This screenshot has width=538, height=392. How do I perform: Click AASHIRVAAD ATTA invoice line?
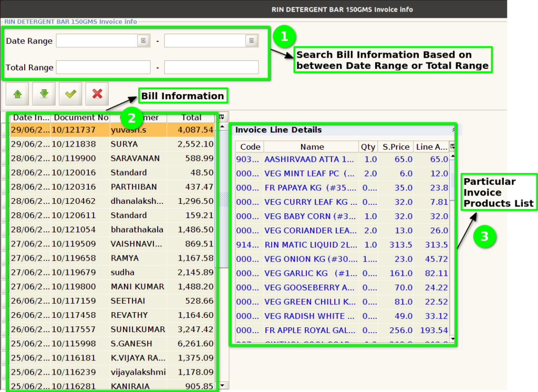point(342,159)
